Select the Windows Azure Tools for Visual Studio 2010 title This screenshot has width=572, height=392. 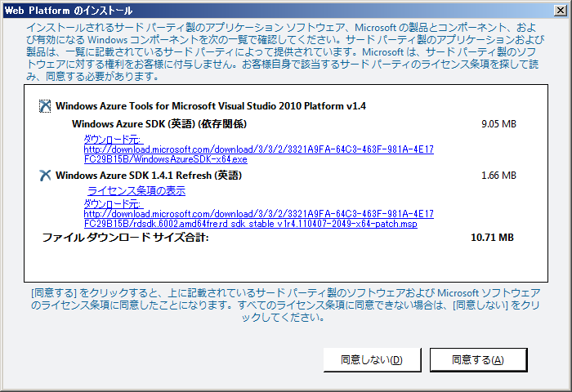pos(211,106)
